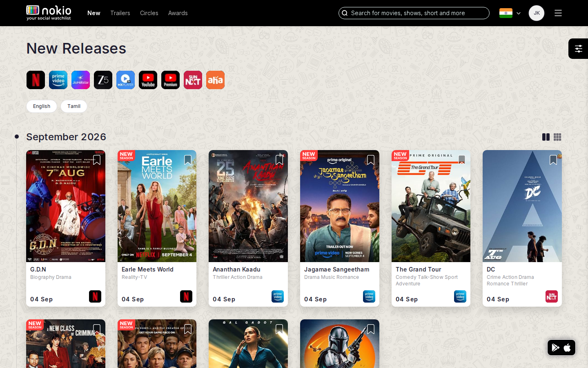588x368 pixels.
Task: Open the Trailers tab
Action: (x=120, y=13)
